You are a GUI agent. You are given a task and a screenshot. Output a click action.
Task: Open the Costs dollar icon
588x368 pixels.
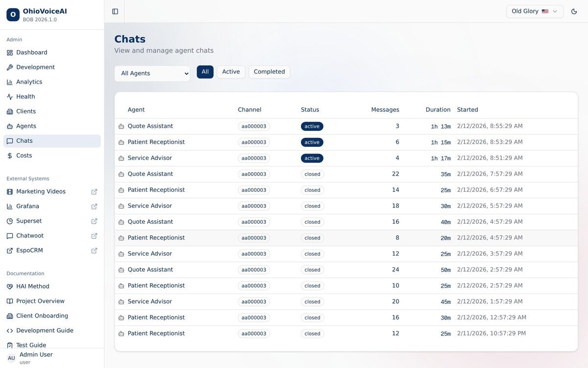tap(10, 156)
